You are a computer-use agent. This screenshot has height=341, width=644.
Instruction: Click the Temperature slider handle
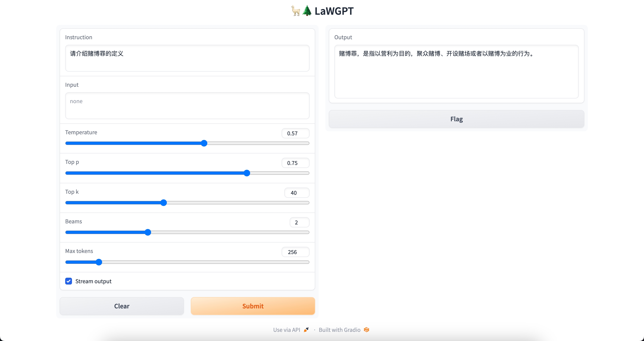(204, 143)
